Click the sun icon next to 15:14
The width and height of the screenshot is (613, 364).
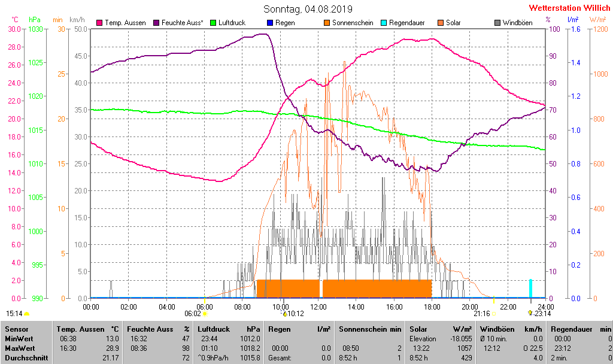tap(26, 314)
